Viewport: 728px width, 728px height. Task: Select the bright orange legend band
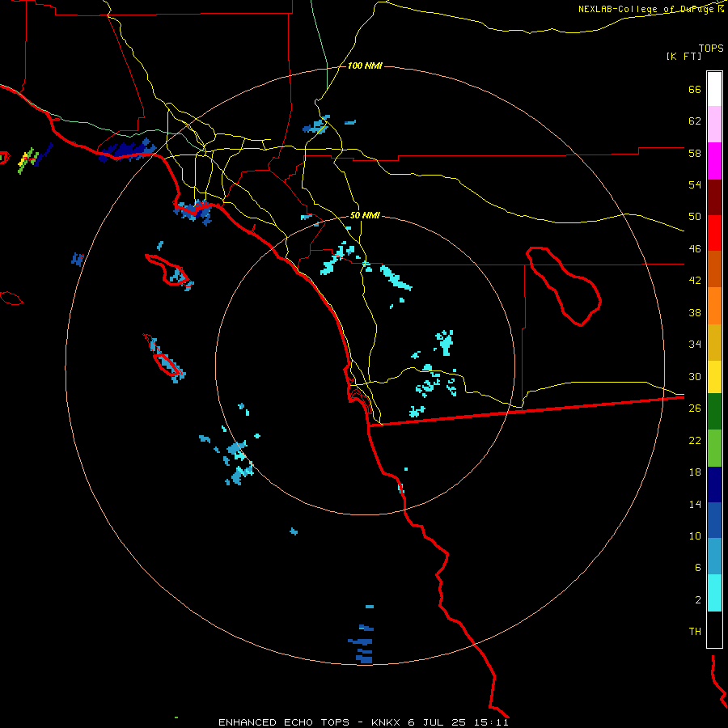click(x=714, y=306)
